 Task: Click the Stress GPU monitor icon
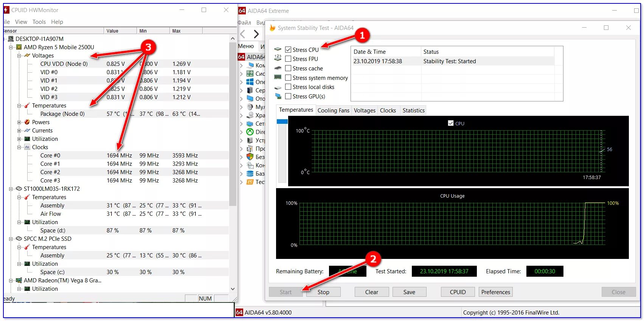click(x=278, y=96)
